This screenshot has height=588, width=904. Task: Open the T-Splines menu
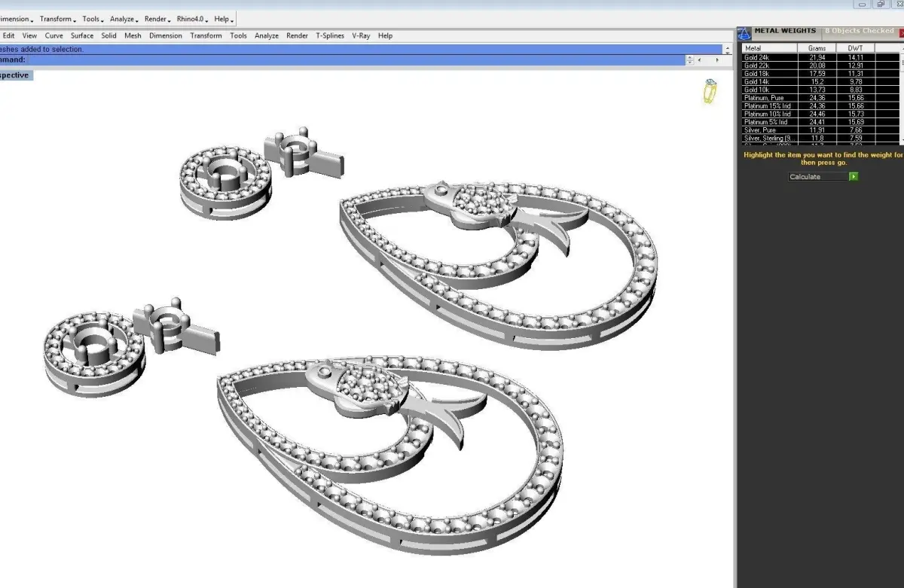(330, 35)
